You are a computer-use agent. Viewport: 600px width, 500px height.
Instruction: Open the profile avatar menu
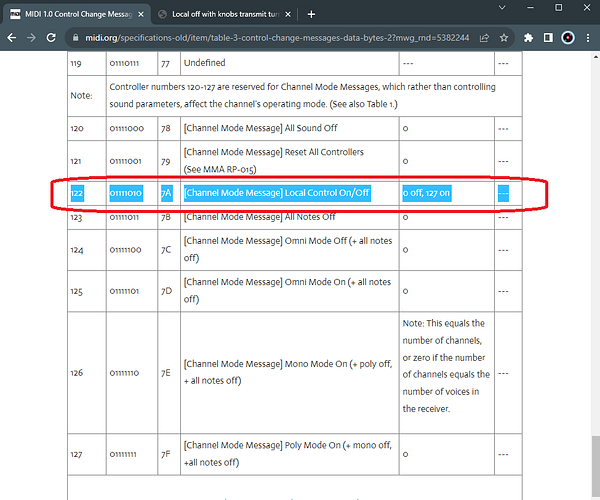(x=568, y=37)
